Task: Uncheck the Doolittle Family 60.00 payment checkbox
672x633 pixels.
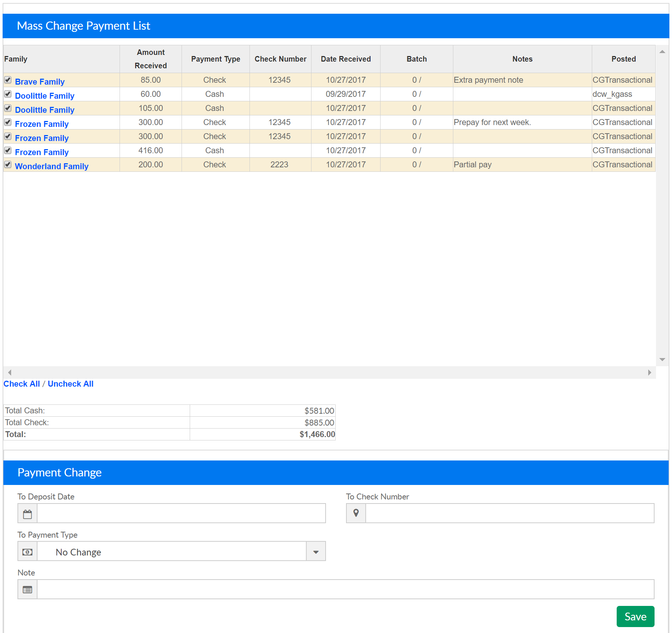Action: tap(8, 94)
